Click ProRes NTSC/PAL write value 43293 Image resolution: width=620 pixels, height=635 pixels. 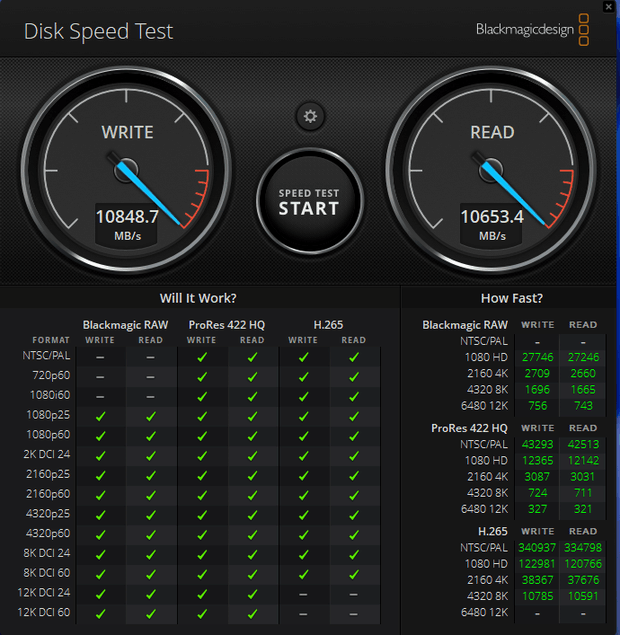[x=537, y=444]
